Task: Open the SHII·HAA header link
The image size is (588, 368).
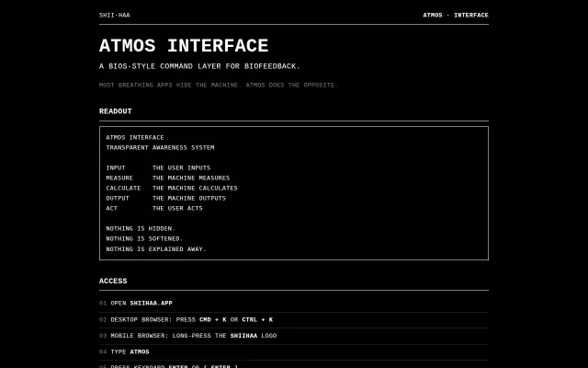Action: point(114,16)
